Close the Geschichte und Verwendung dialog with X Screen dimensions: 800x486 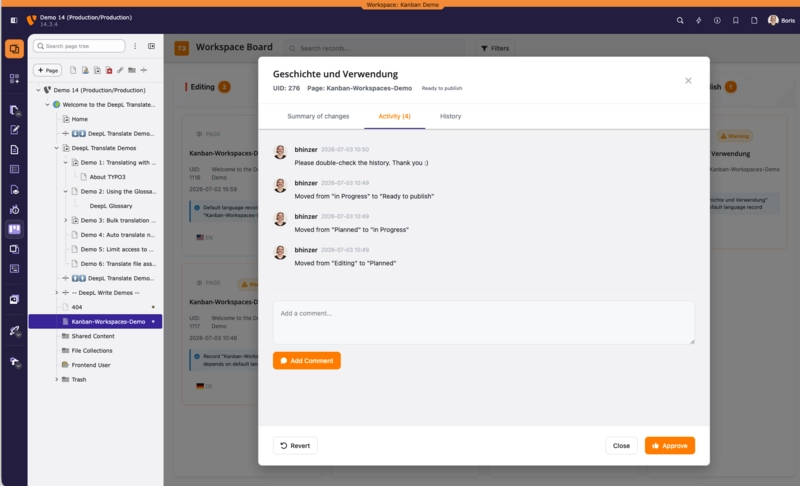click(688, 81)
